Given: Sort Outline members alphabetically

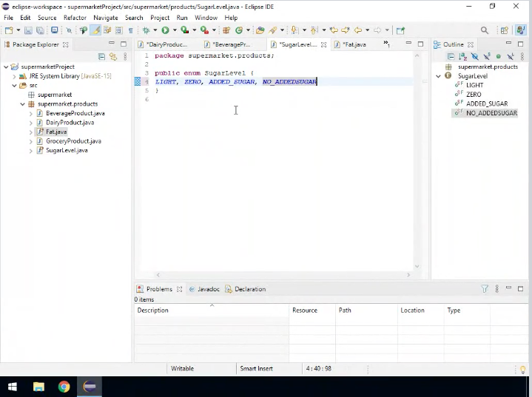Looking at the screenshot, I should (x=462, y=57).
